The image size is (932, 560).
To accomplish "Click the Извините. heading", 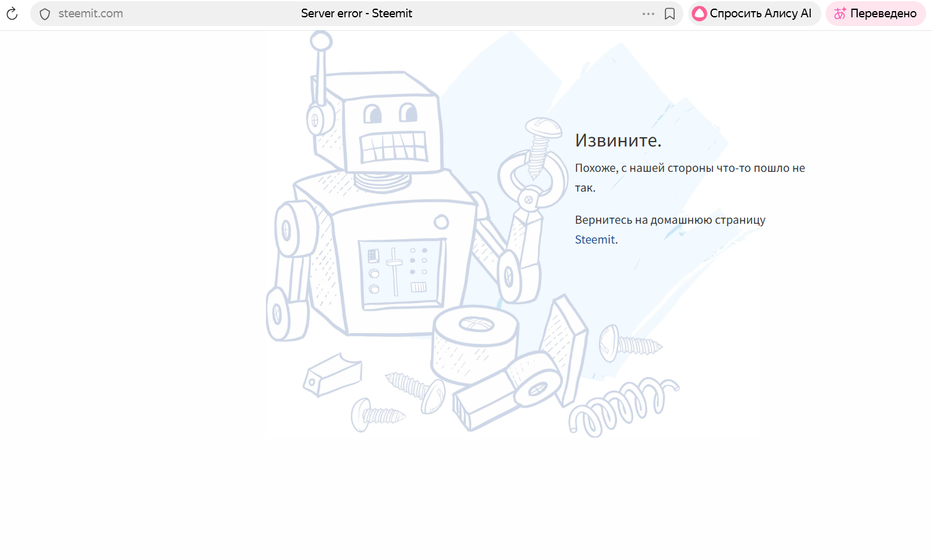I will (x=618, y=140).
